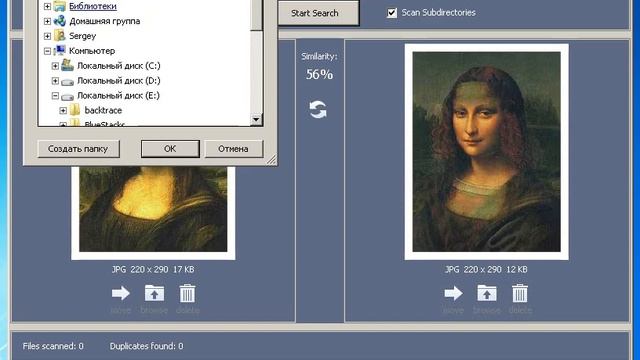Image resolution: width=640 pixels, height=360 pixels.
Task: Select the backtrace folder icon
Action: 75,110
